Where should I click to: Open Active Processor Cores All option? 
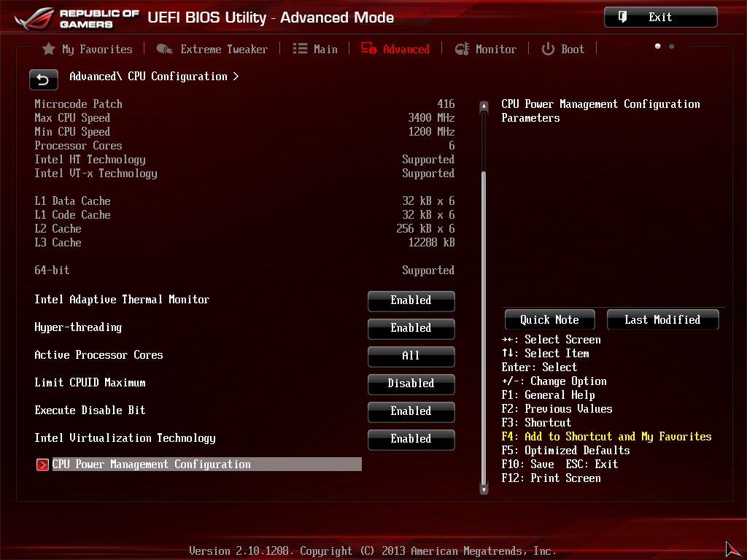[411, 356]
